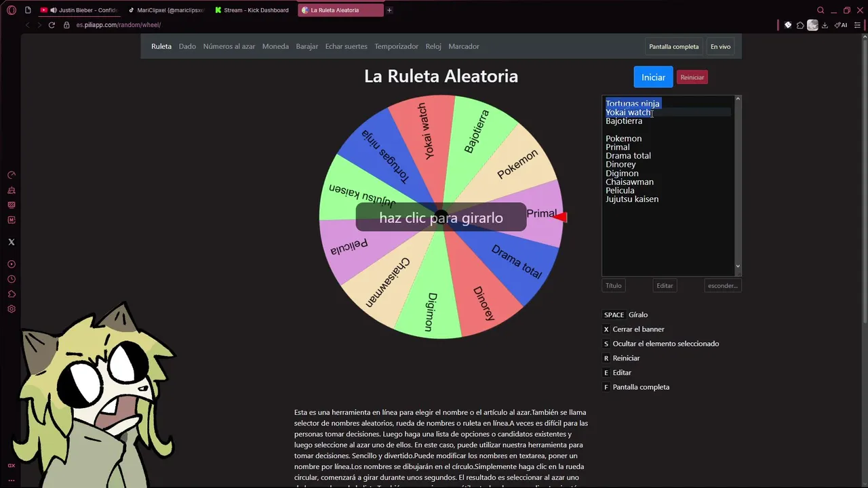Click the X Cerrar el banner shortcut

633,329
